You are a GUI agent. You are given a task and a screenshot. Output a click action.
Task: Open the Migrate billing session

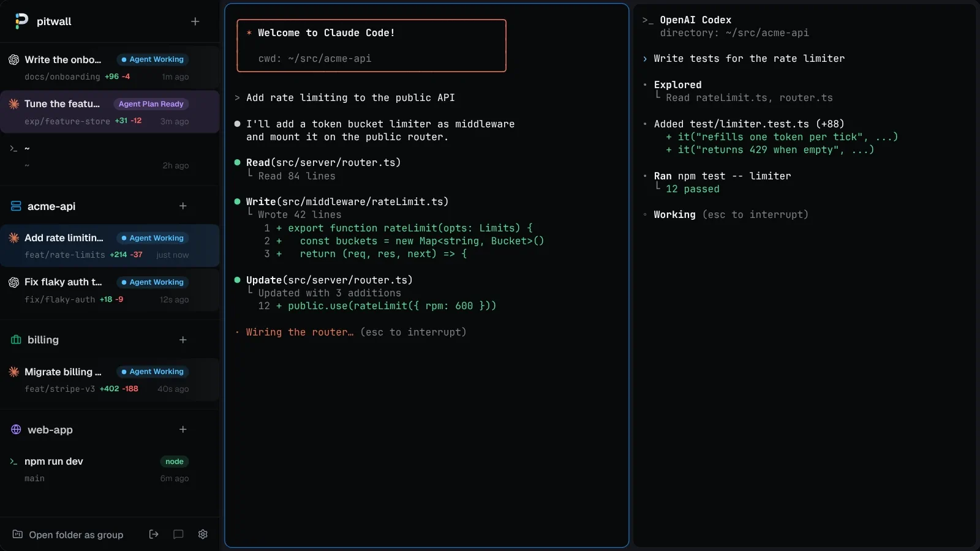pyautogui.click(x=110, y=380)
